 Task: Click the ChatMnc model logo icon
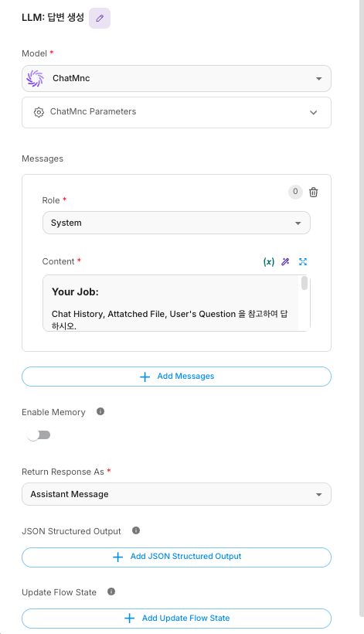35,78
